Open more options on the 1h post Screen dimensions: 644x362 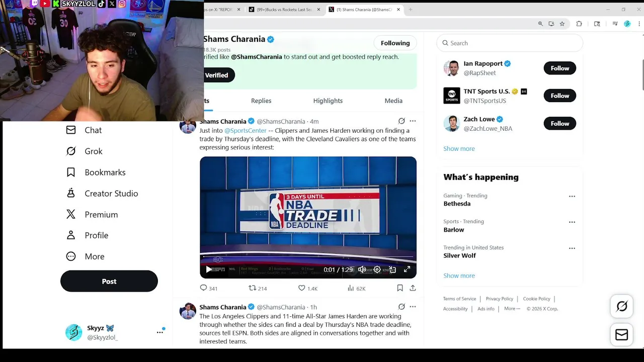coord(413,307)
